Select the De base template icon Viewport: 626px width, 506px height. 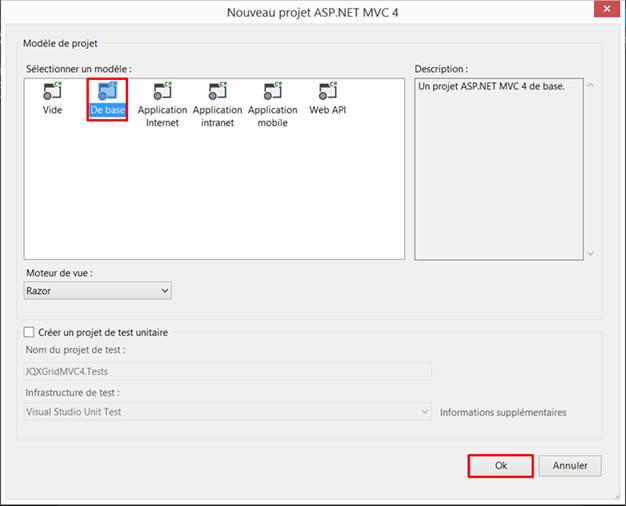tap(107, 91)
